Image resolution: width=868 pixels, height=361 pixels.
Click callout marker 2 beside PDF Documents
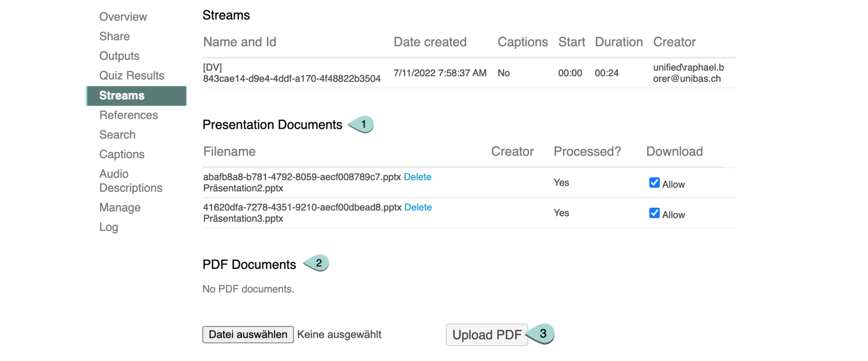click(318, 263)
